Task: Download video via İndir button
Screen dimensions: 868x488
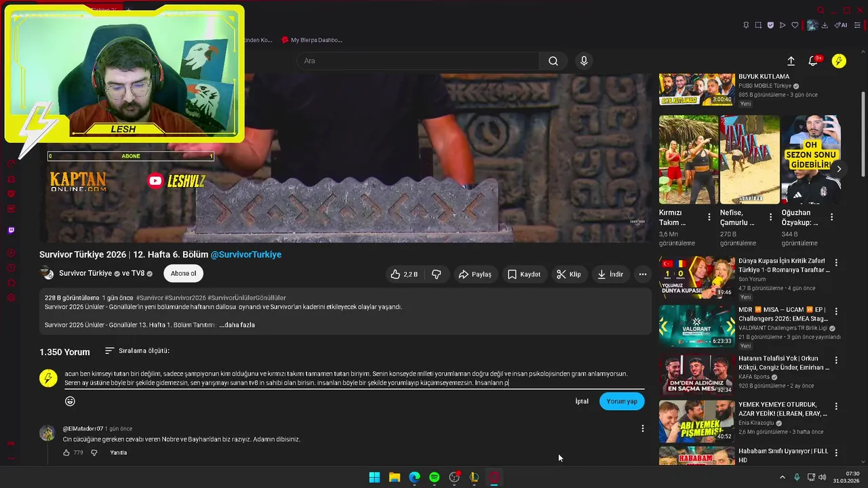Action: tap(610, 274)
